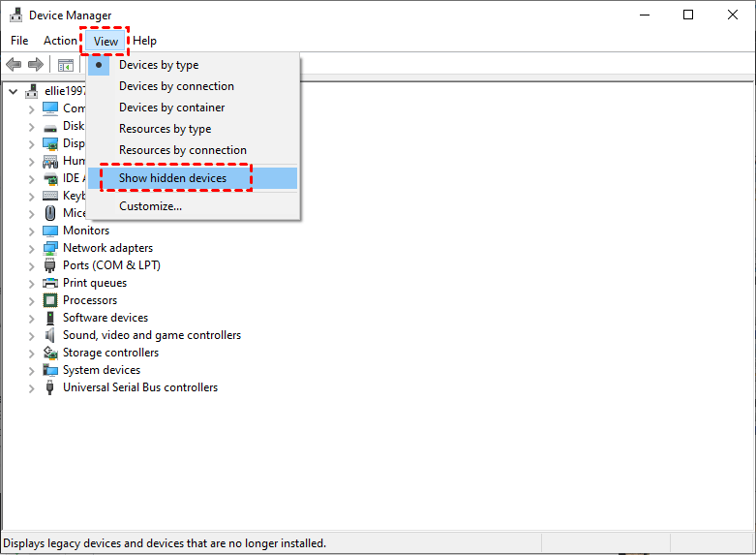Toggle Show hidden devices
The height and width of the screenshot is (555, 756).
(x=193, y=178)
